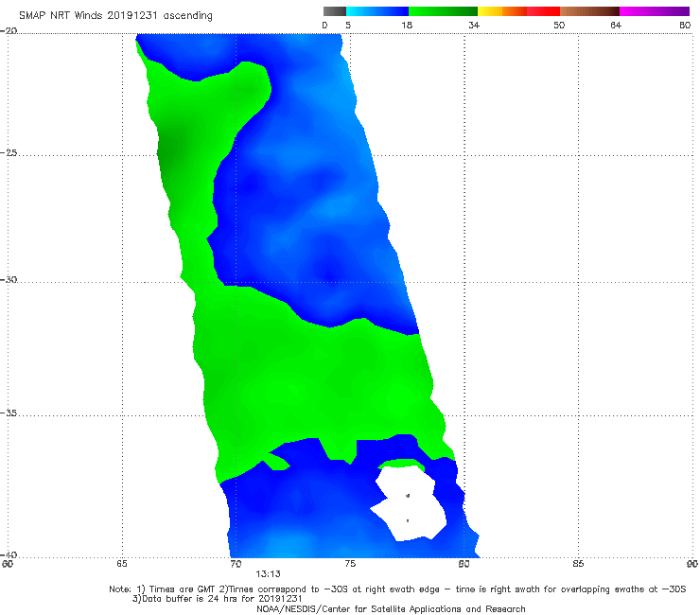Click the gray segment of the wind color bar

tap(334, 11)
